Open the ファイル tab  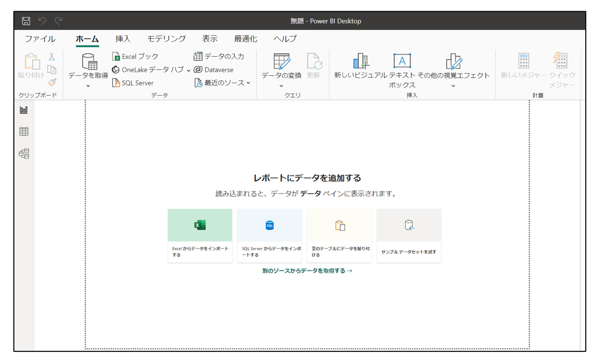[x=40, y=38]
